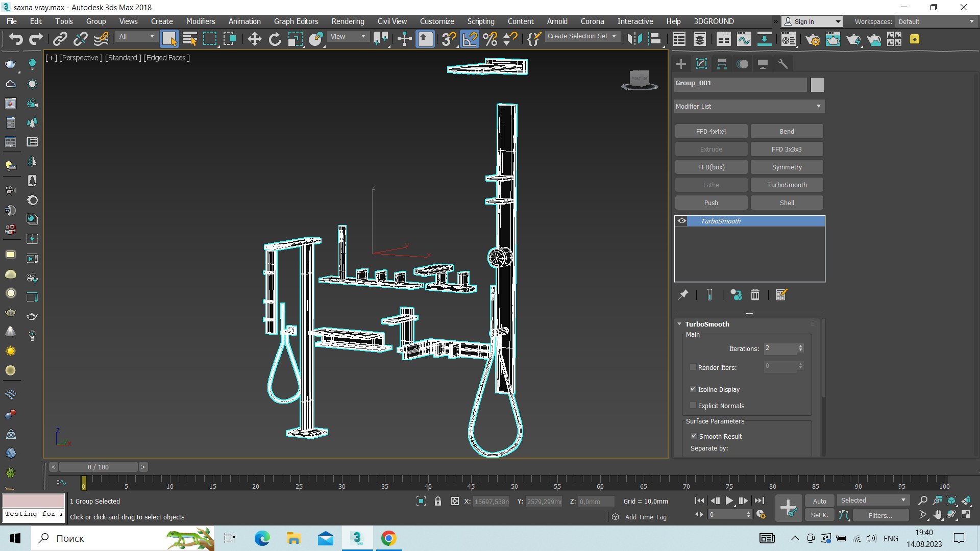Toggle Isolate Selection icon in status bar
The height and width of the screenshot is (551, 980).
[x=421, y=501]
